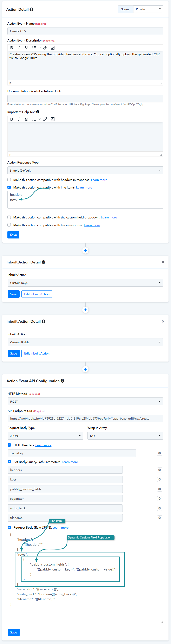The height and width of the screenshot is (644, 171).
Task: Expand Action Response Type dropdown
Action: coord(85,171)
